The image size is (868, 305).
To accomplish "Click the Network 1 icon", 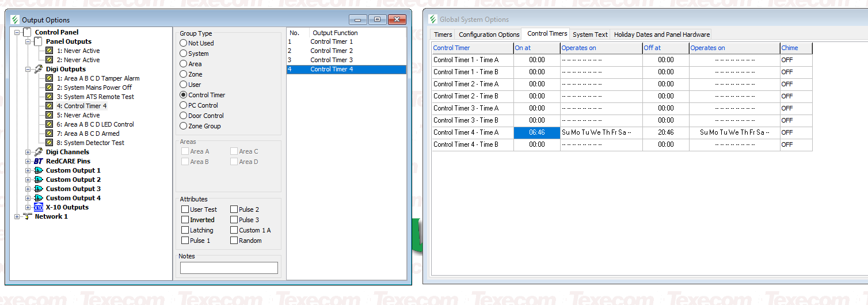I will (x=27, y=216).
